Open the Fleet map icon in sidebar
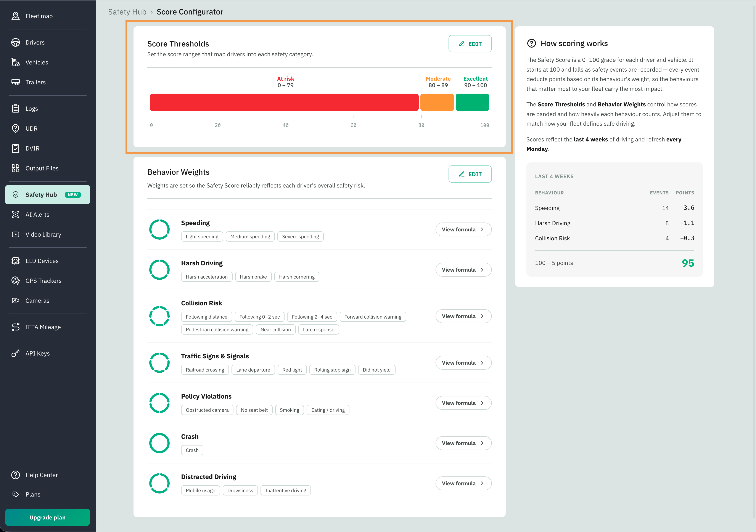 tap(16, 16)
